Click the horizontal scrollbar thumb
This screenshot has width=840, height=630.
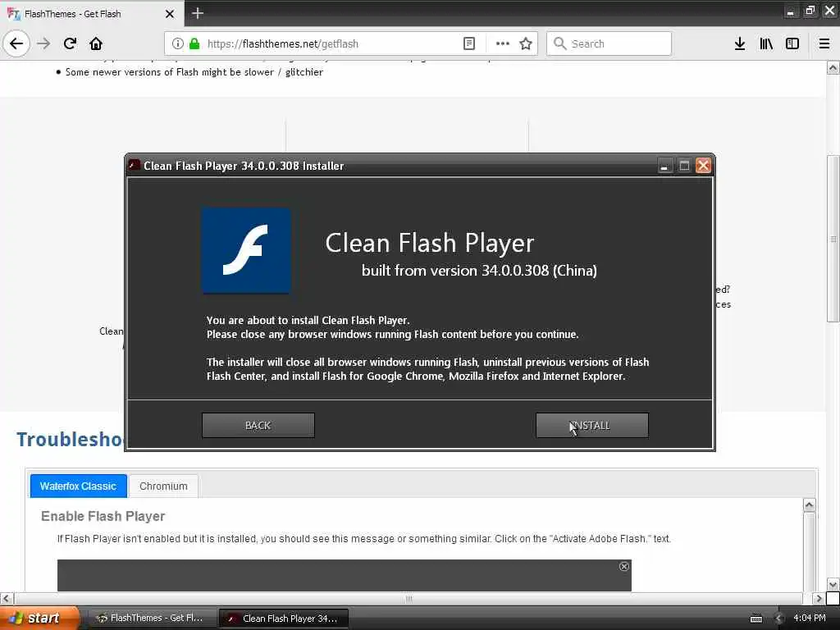coord(409,598)
